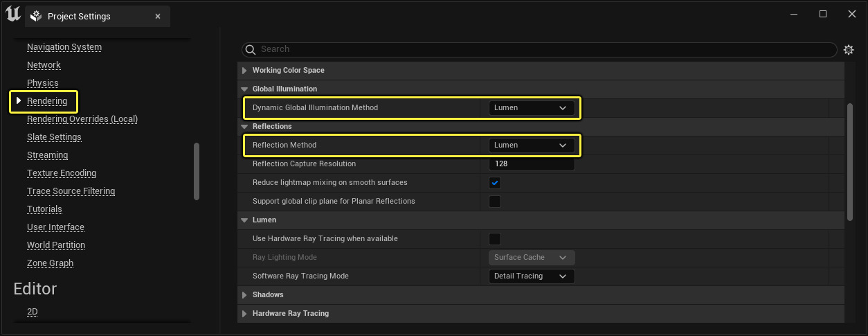Click the Reflection Capture Resolution field
868x336 pixels.
(x=531, y=164)
